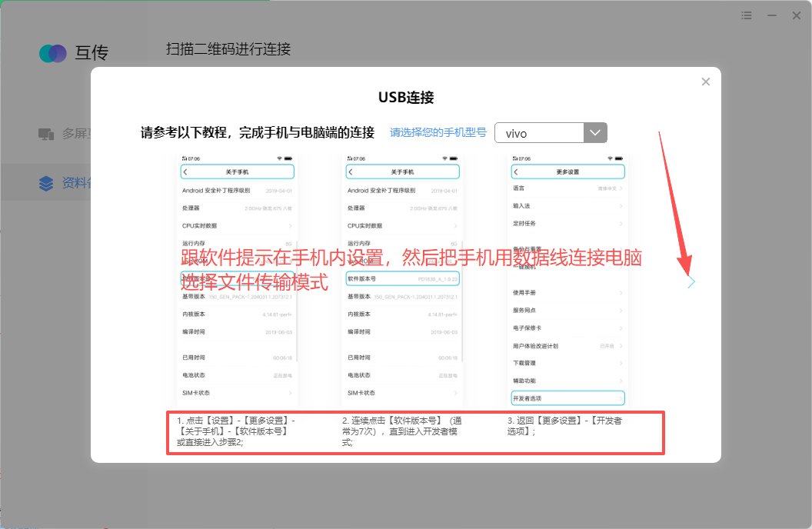Click the vivo phone model field

click(x=539, y=132)
